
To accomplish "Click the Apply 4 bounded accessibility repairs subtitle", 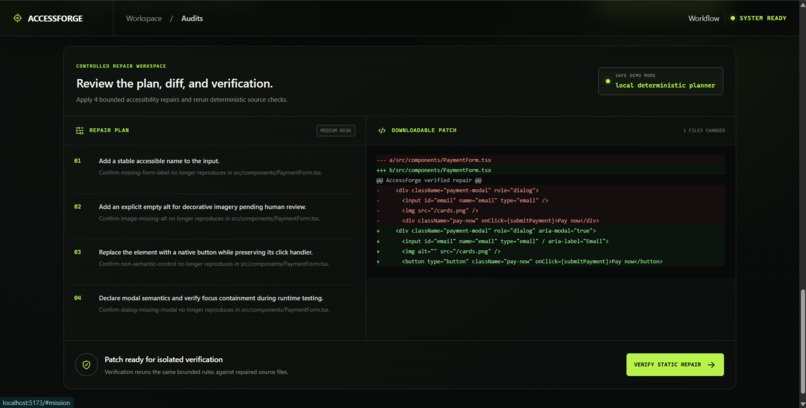I will point(182,100).
